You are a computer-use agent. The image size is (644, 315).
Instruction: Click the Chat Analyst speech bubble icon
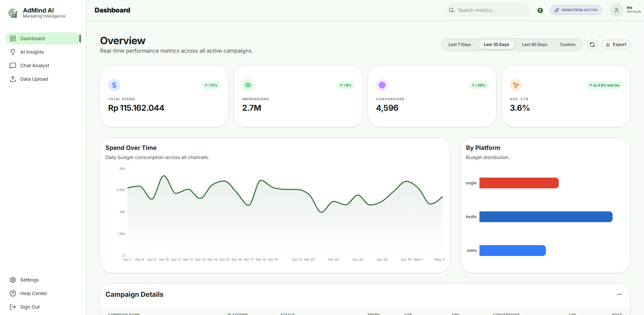click(13, 65)
